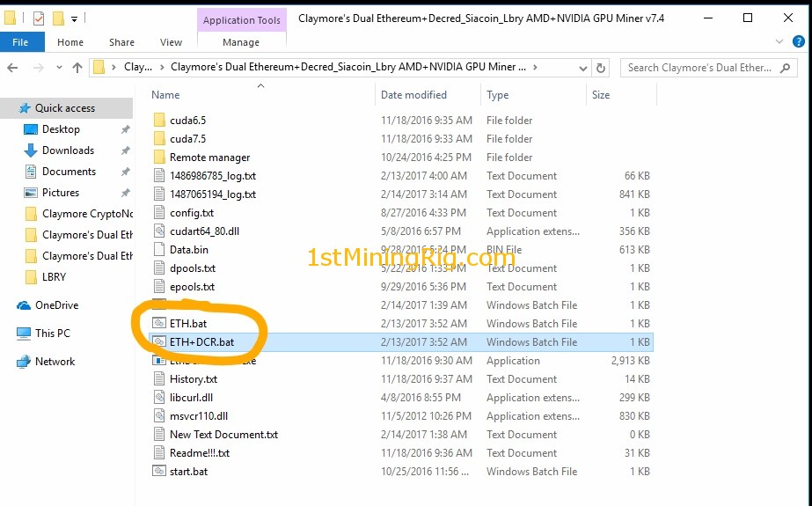
Task: Select the 1486986785_log.txt file icon
Action: (x=159, y=176)
